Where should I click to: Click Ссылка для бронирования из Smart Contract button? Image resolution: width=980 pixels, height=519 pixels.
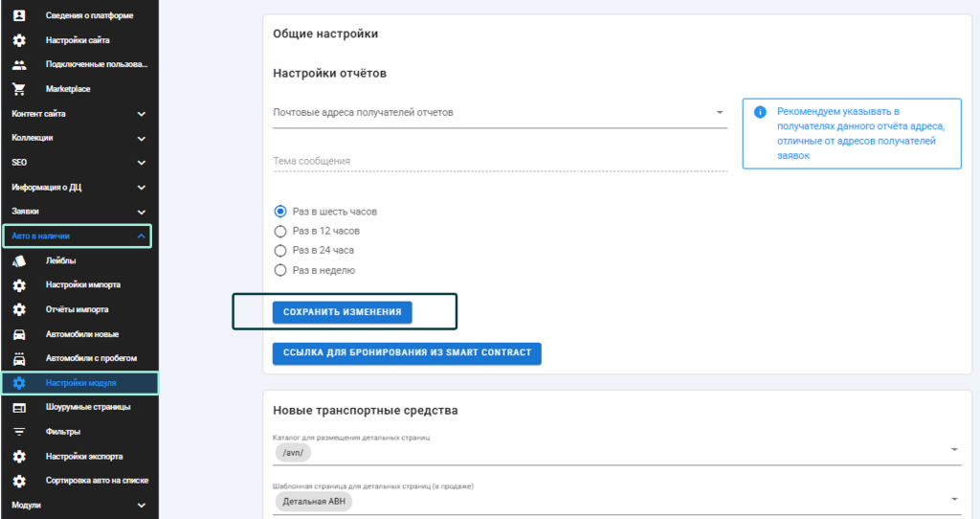[x=407, y=353]
